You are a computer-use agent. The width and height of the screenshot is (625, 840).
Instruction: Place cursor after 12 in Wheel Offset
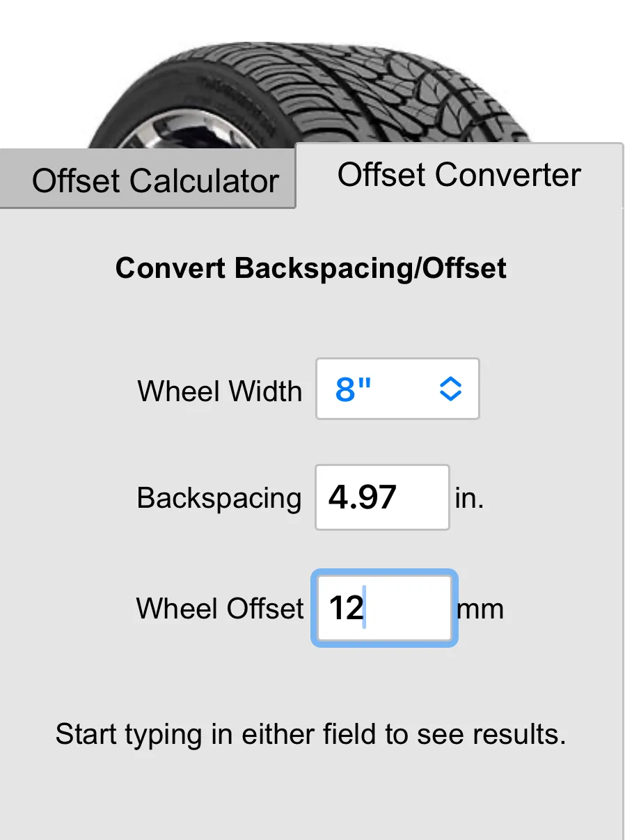(366, 608)
